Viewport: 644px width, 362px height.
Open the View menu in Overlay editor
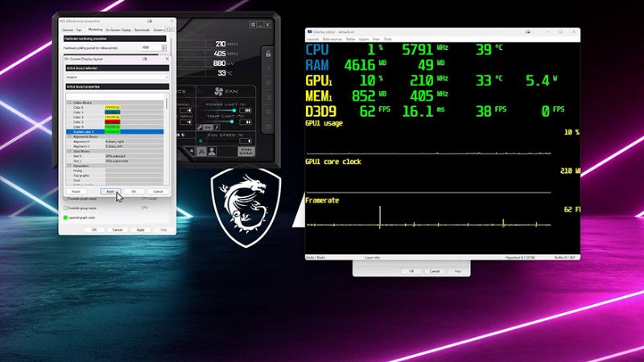[x=376, y=39]
